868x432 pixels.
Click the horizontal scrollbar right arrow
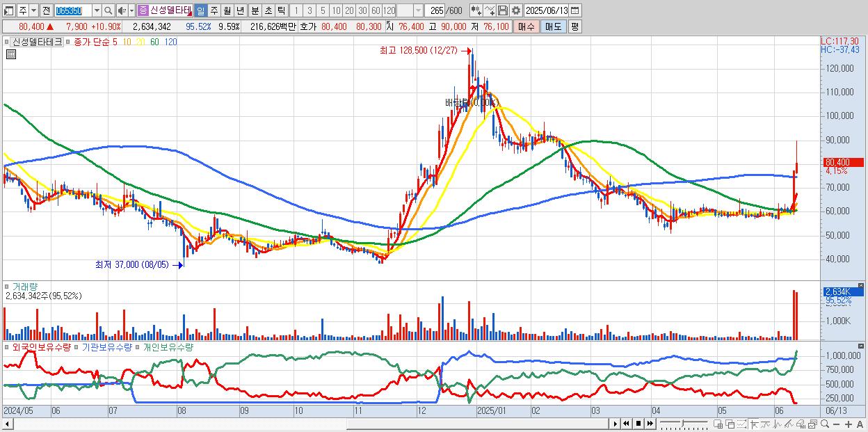click(x=616, y=424)
